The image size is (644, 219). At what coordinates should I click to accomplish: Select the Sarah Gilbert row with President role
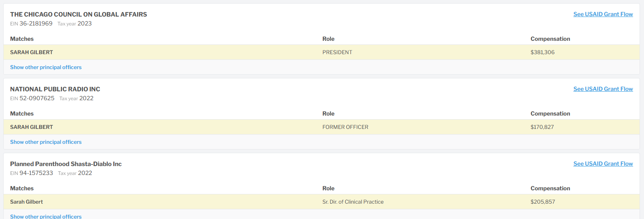pyautogui.click(x=31, y=52)
